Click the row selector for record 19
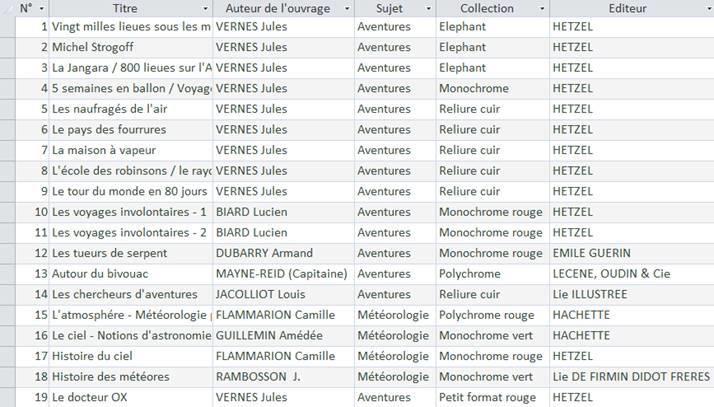Image resolution: width=714 pixels, height=407 pixels. point(8,397)
